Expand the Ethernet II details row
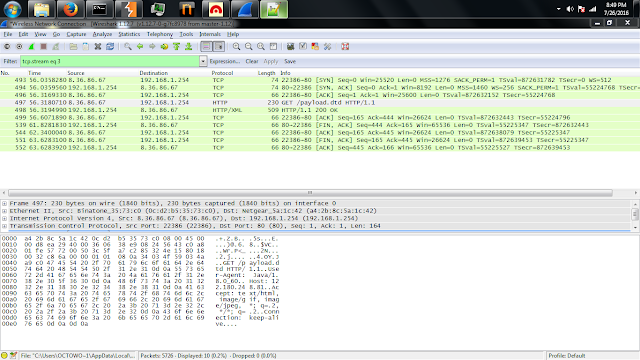Image resolution: width=640 pixels, height=360 pixels. pyautogui.click(x=4, y=211)
